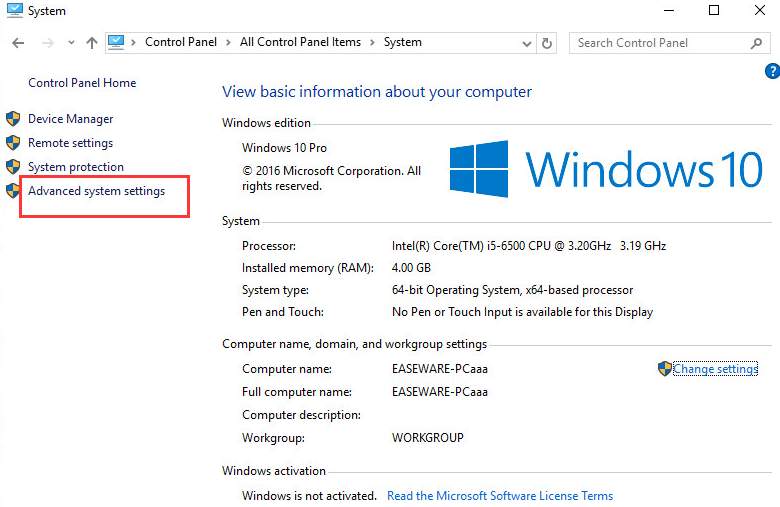Screen dimensions: 780x507
Task: Expand chevron before Control Panel breadcrumb
Action: coord(133,43)
